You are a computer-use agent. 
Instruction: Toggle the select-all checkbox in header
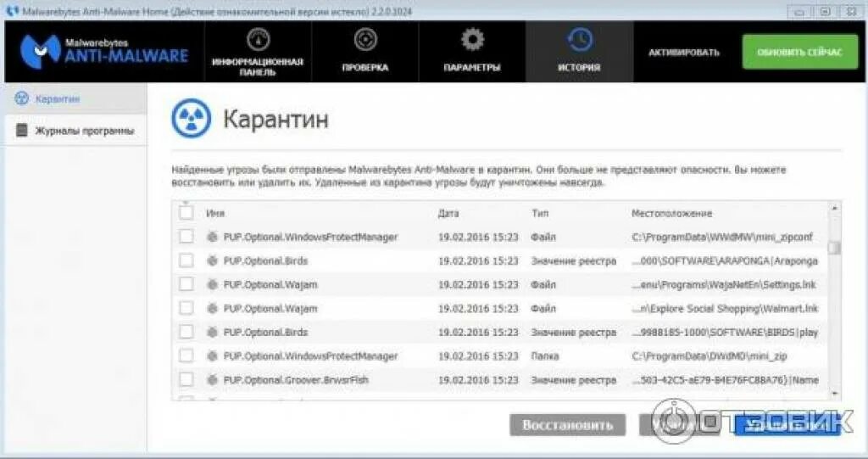point(186,212)
